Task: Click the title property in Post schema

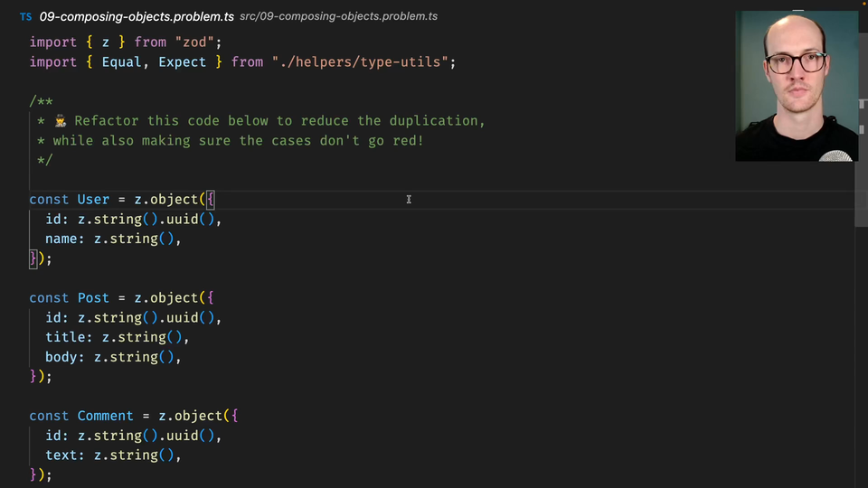Action: tap(65, 337)
